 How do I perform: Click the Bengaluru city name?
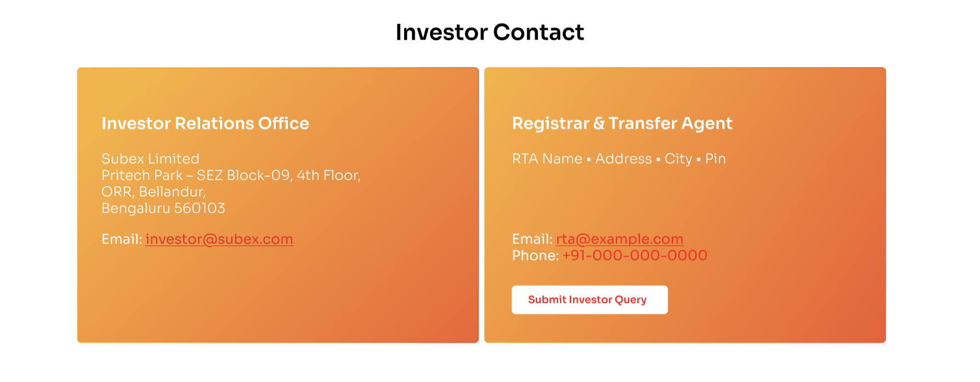(135, 209)
